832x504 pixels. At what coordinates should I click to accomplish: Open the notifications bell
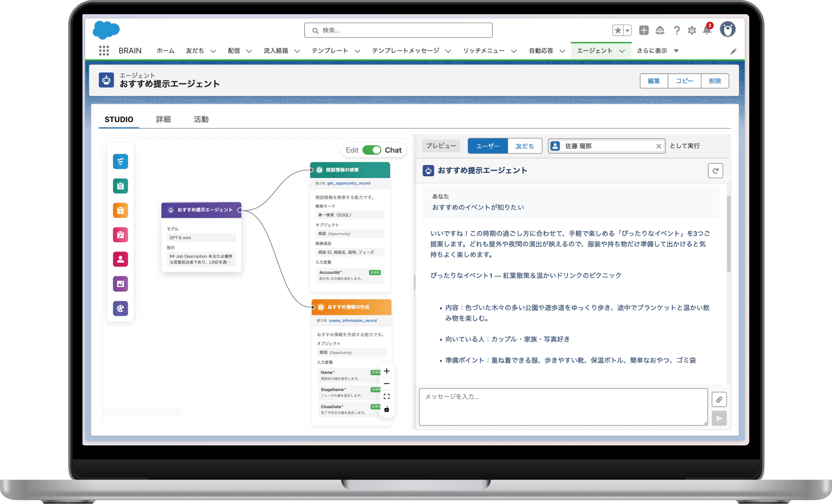(x=707, y=30)
